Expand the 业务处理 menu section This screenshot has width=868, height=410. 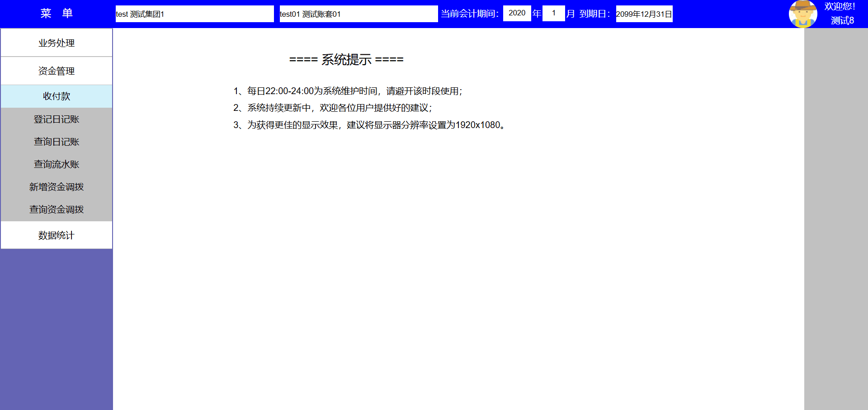pos(57,43)
